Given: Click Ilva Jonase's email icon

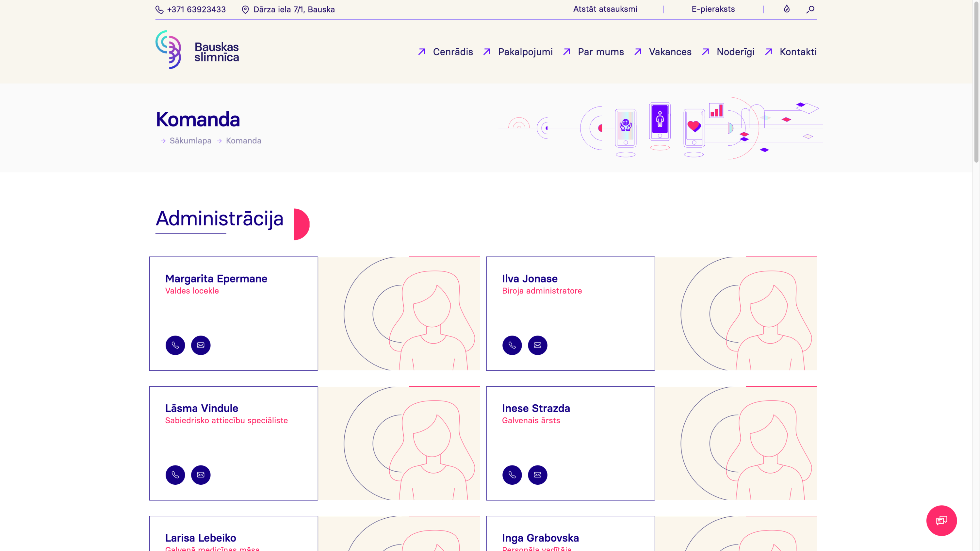Looking at the screenshot, I should [x=537, y=345].
